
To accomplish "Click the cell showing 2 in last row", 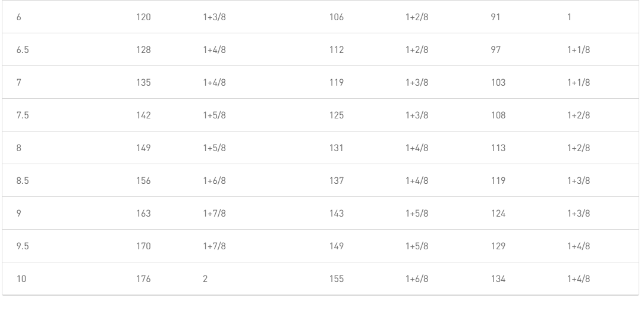I will point(205,279).
